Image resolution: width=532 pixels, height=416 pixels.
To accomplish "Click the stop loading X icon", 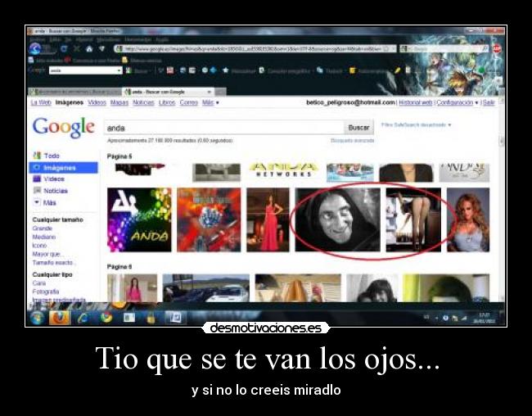I will pyautogui.click(x=77, y=49).
